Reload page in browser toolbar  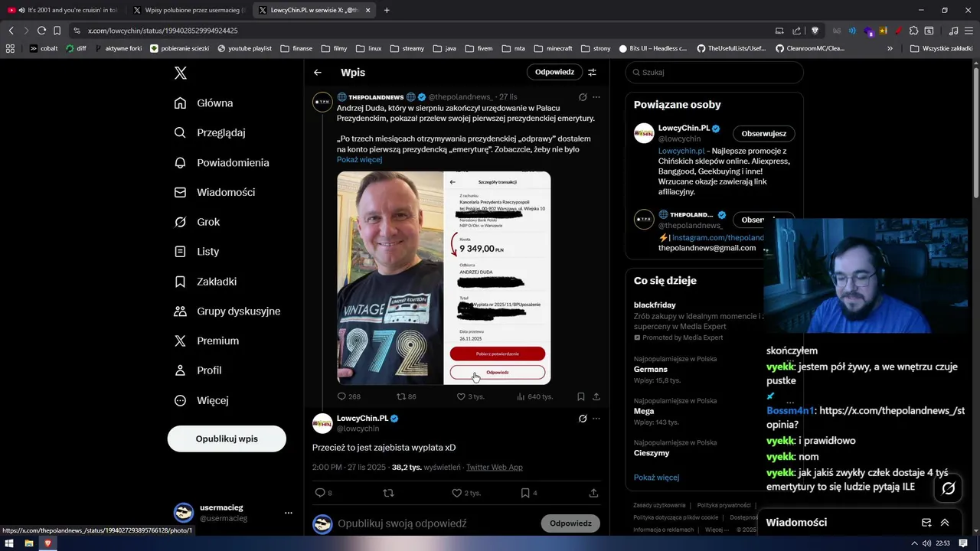[x=41, y=31]
